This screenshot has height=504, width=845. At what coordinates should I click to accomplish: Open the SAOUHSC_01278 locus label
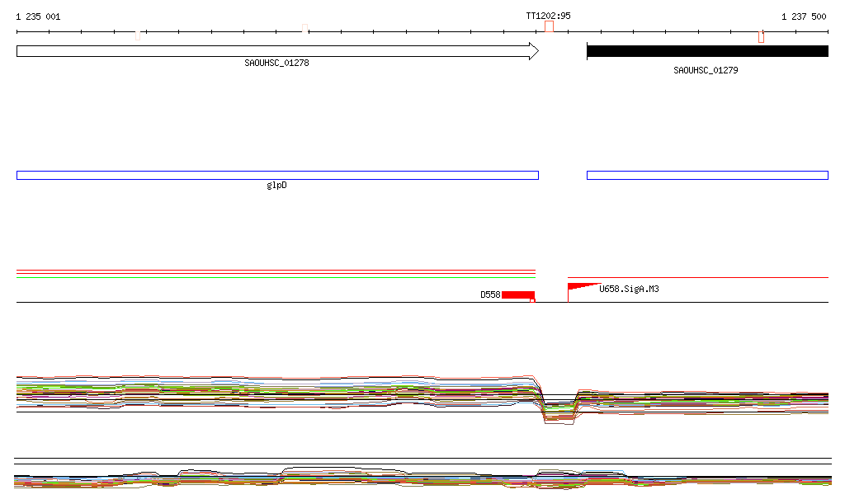tap(276, 64)
